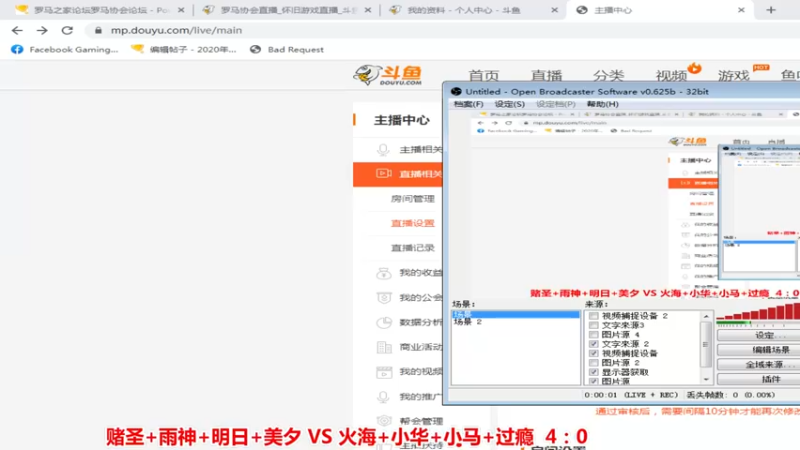Click the sources list scrollbar thumb
The width and height of the screenshot is (800, 450).
pos(706,344)
